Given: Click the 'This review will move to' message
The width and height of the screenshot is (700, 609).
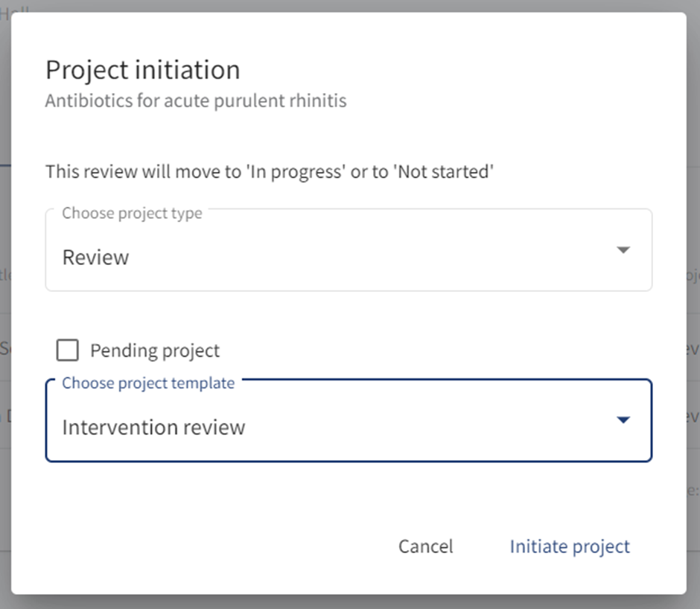Looking at the screenshot, I should point(270,172).
